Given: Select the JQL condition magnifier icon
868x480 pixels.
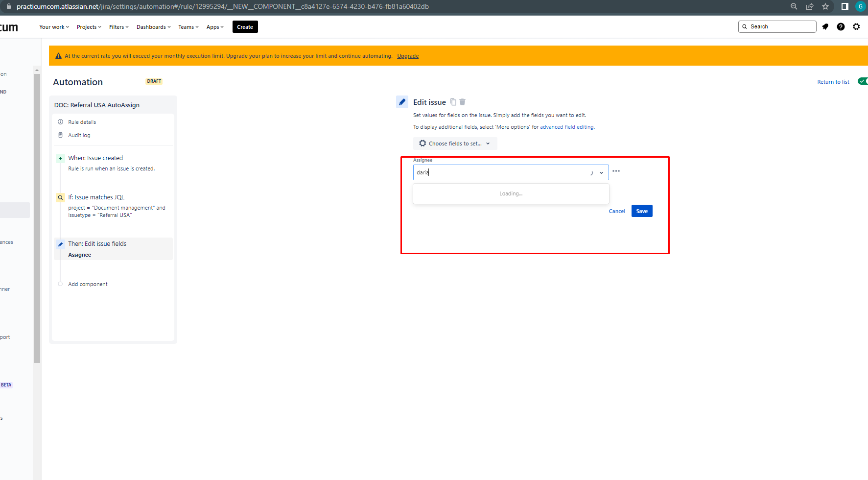Looking at the screenshot, I should 60,197.
